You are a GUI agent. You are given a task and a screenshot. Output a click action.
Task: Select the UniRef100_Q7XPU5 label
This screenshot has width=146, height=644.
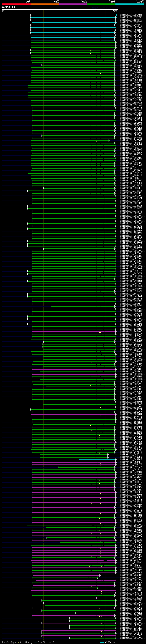click(131, 42)
